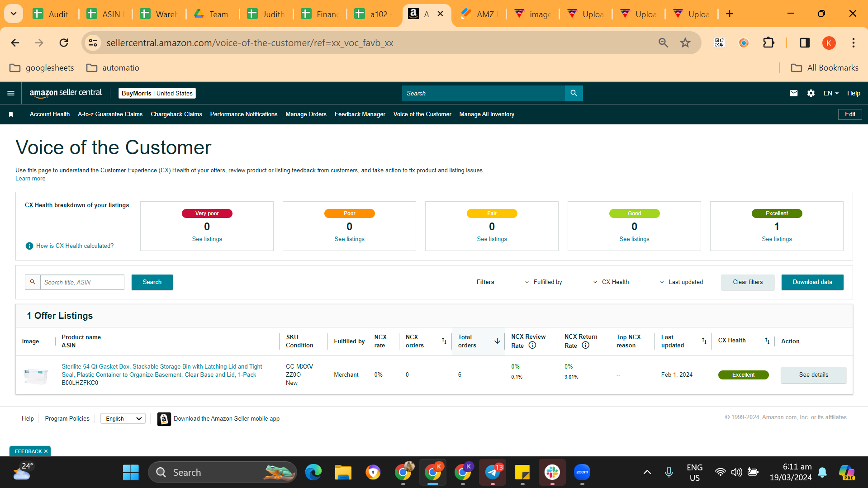Open Performance Notifications menu item
The image size is (868, 488).
tap(244, 114)
